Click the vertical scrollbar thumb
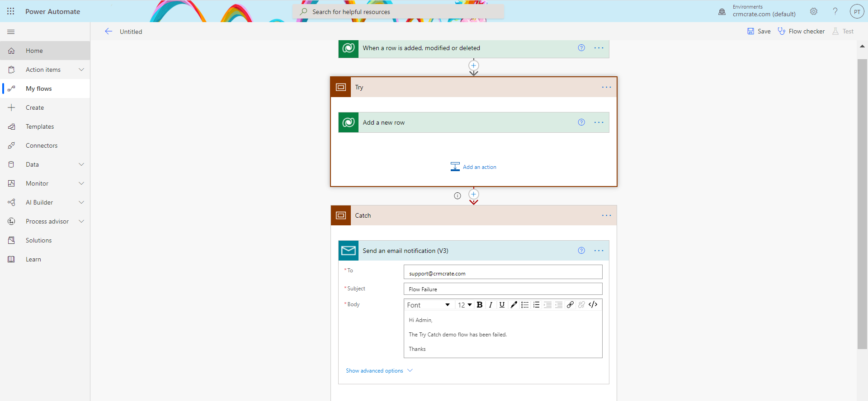 pos(862,204)
